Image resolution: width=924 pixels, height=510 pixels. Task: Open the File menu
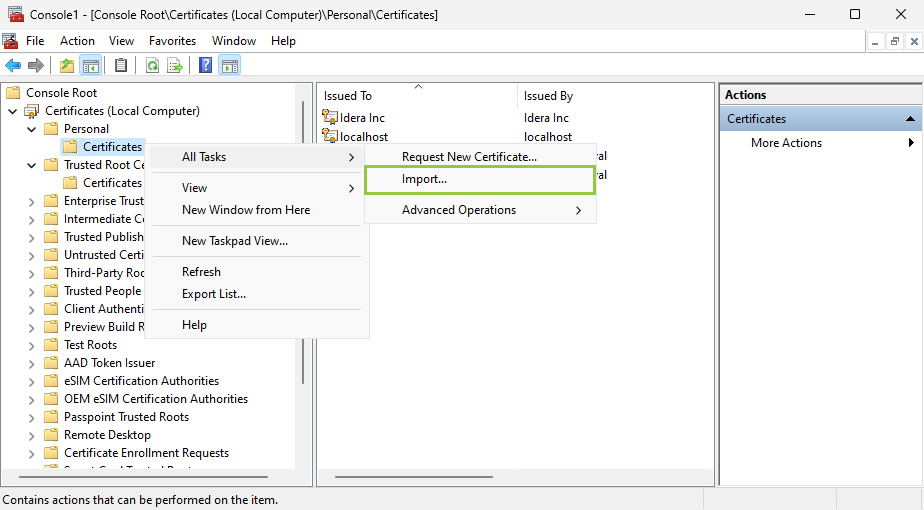tap(35, 41)
